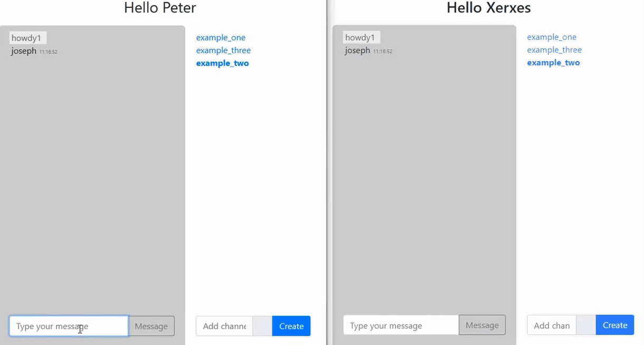Click the howdy1 message bubble in Peter's chat

click(26, 38)
